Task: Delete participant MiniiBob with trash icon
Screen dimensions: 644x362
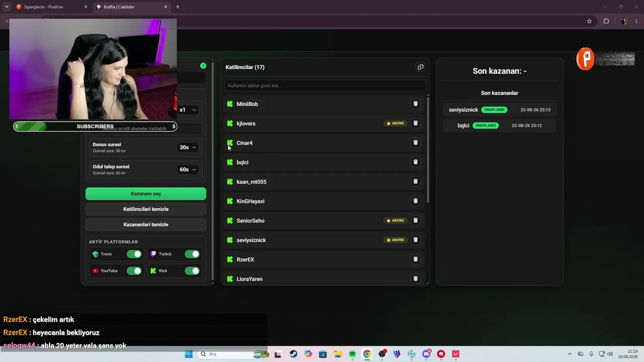Action: 416,104
